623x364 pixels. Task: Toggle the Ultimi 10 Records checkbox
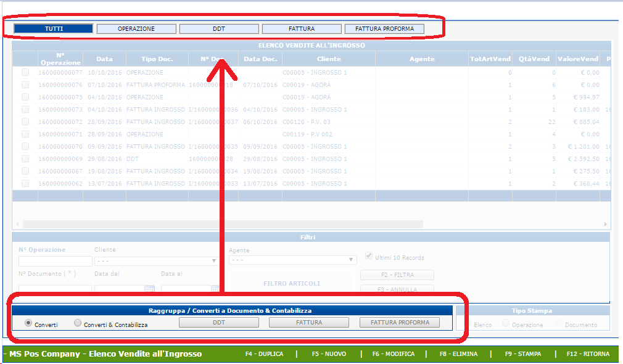coord(369,256)
